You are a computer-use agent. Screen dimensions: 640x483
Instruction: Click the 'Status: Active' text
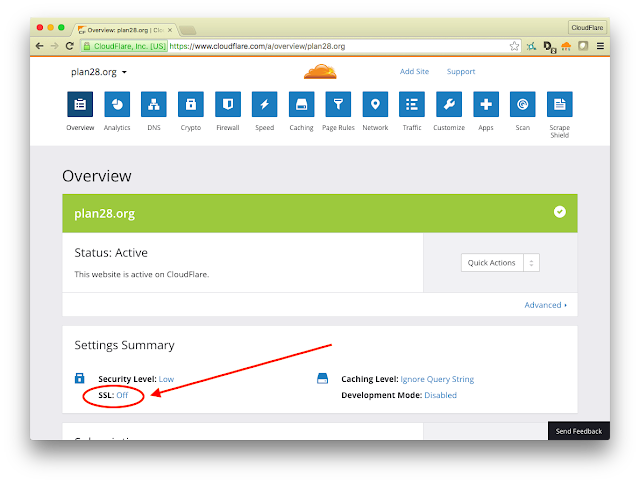(x=111, y=253)
